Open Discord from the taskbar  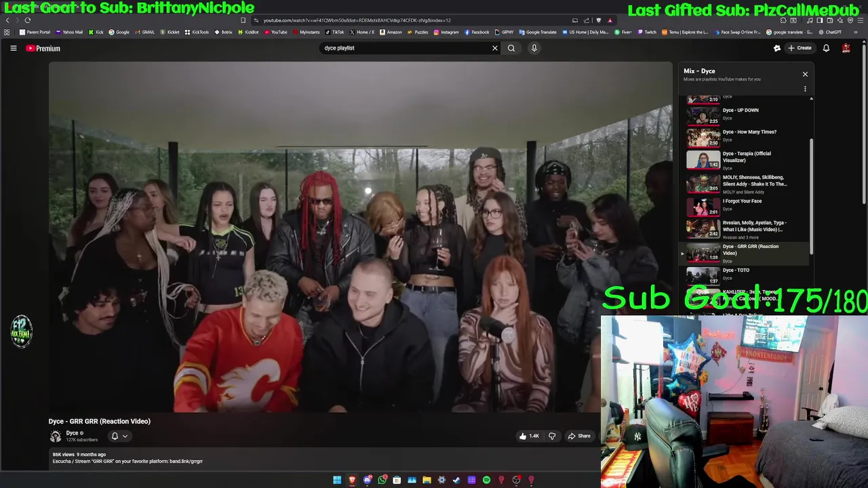(x=367, y=480)
